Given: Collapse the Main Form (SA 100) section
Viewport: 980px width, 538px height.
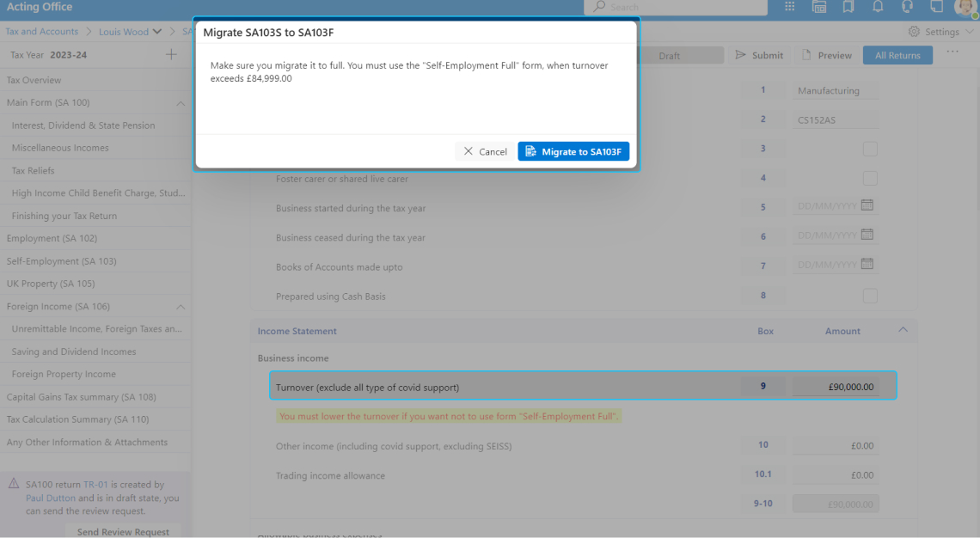Looking at the screenshot, I should click(x=181, y=103).
